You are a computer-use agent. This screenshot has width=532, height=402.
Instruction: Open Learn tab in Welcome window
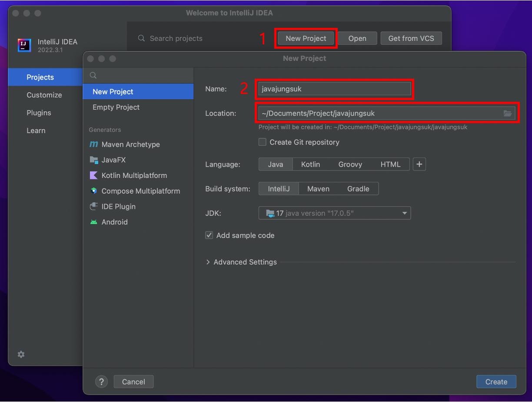46,131
